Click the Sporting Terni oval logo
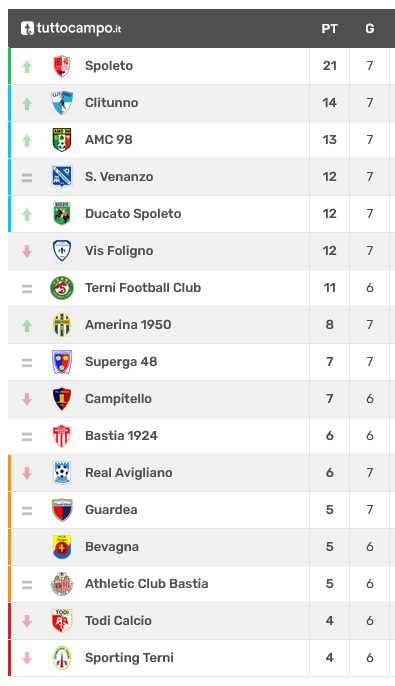The image size is (395, 686). (62, 658)
